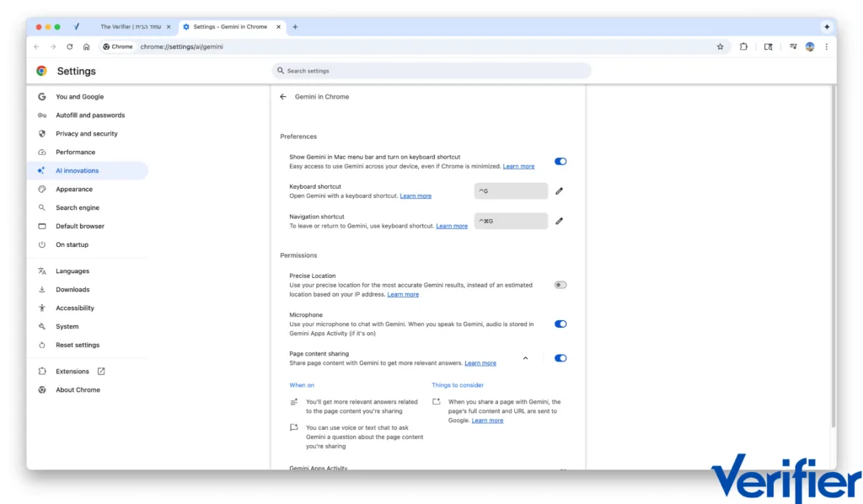Click the Search settings input field
863x504 pixels.
[x=431, y=71]
